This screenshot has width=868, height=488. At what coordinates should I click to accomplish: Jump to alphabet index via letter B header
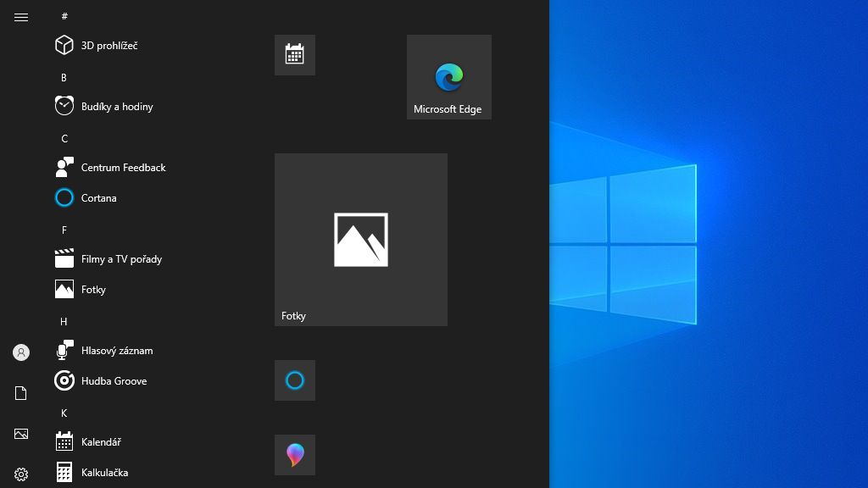(64, 78)
